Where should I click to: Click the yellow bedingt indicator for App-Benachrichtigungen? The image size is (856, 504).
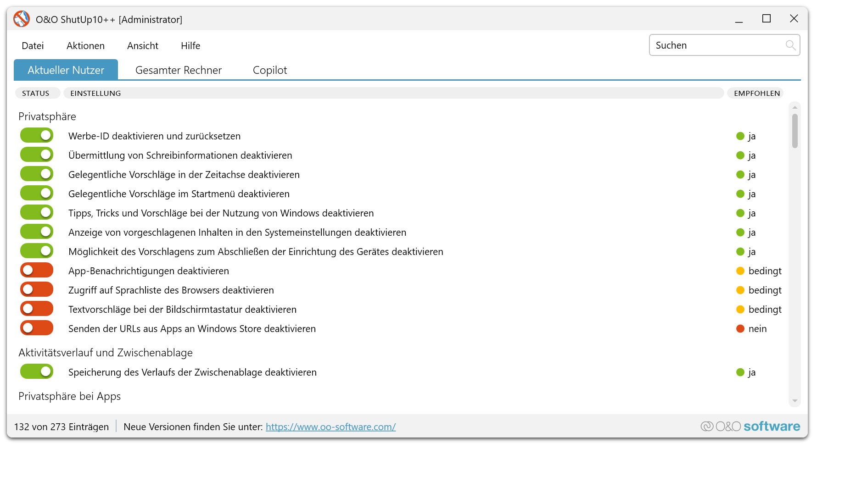click(740, 271)
